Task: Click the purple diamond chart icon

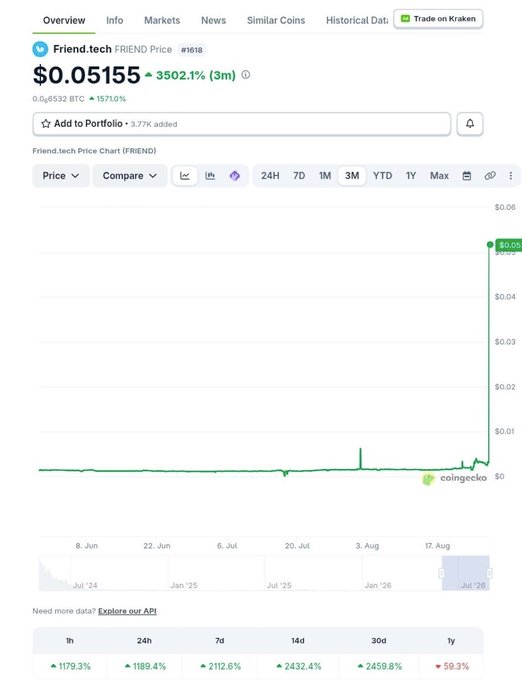Action: pyautogui.click(x=235, y=176)
